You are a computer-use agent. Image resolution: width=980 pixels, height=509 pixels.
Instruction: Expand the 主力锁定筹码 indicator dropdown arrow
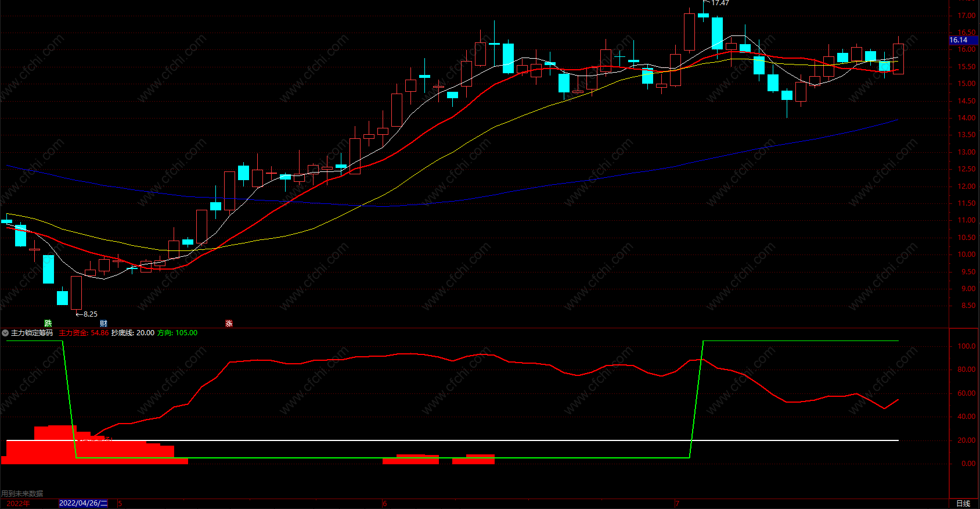[5, 333]
